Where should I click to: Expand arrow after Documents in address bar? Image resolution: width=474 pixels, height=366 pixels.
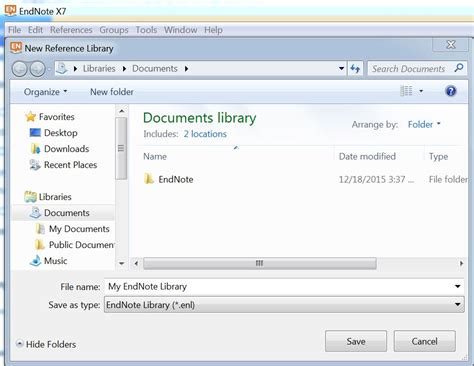point(186,69)
